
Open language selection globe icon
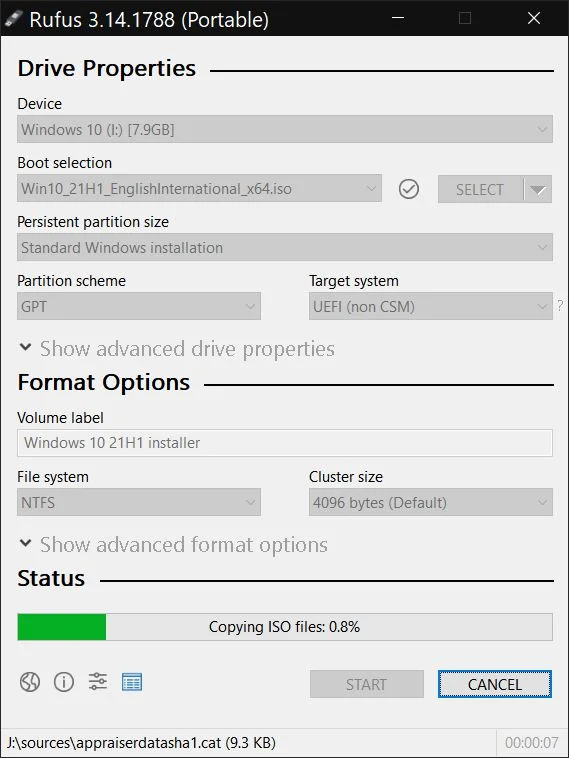tap(29, 682)
